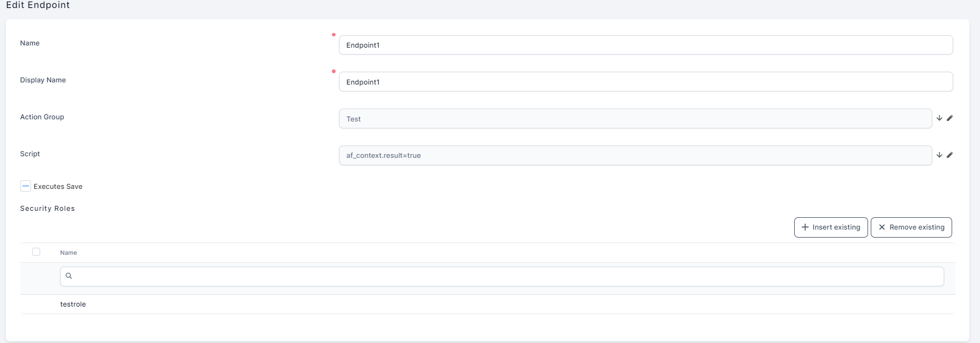Click the Security Roles section label
This screenshot has width=980, height=343.
point(48,209)
